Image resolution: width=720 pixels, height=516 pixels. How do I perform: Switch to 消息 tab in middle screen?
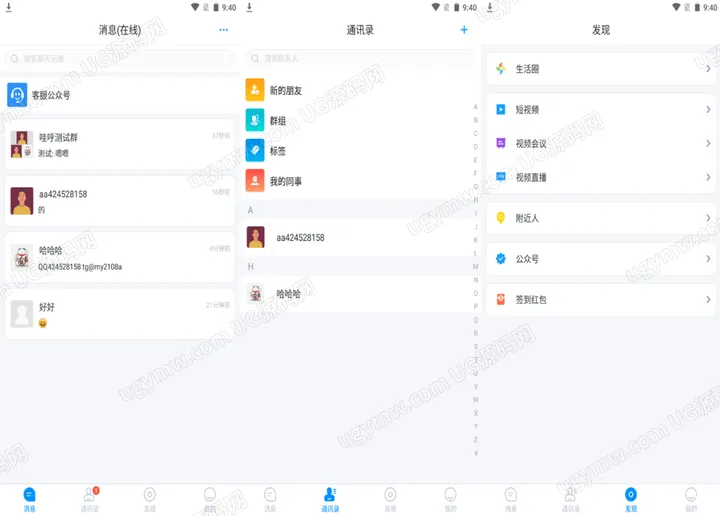[270, 499]
